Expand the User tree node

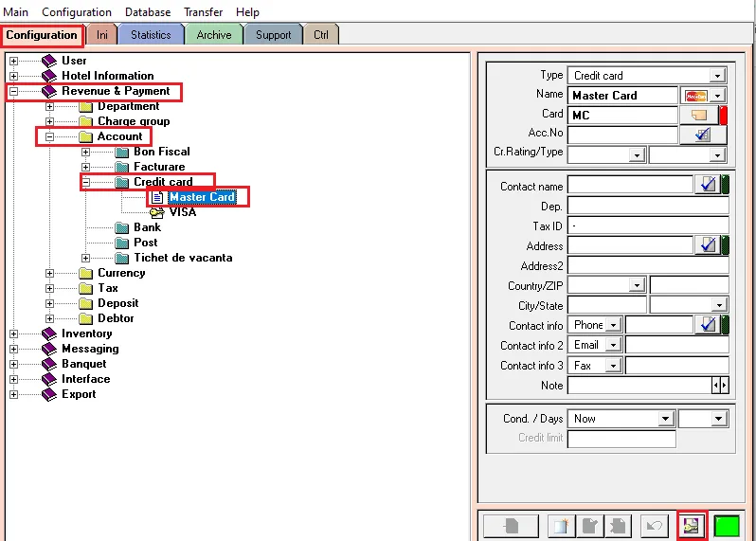point(13,62)
